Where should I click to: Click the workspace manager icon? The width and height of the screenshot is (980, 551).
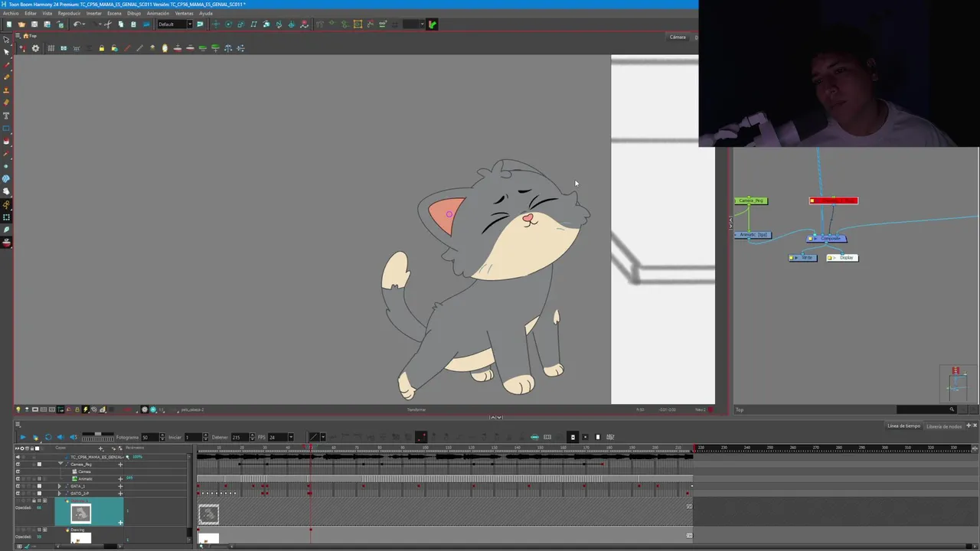pos(200,24)
